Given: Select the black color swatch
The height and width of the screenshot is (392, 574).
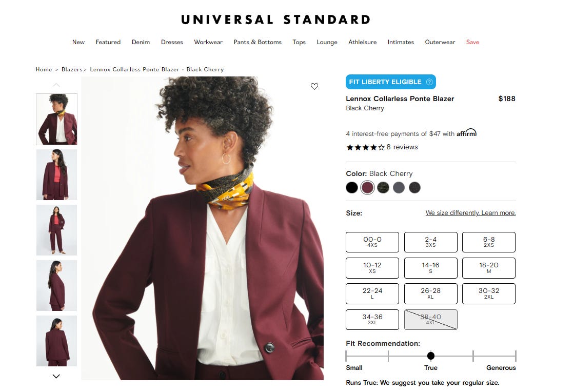Looking at the screenshot, I should tap(352, 187).
